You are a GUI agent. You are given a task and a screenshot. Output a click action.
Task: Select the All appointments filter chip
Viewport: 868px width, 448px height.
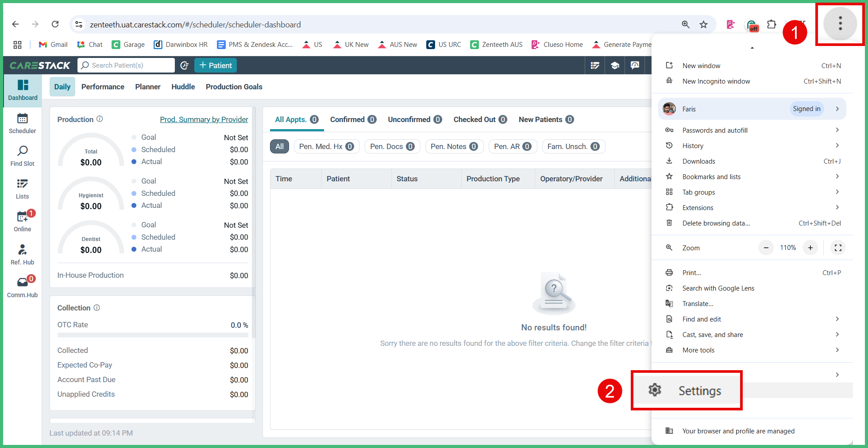[279, 146]
